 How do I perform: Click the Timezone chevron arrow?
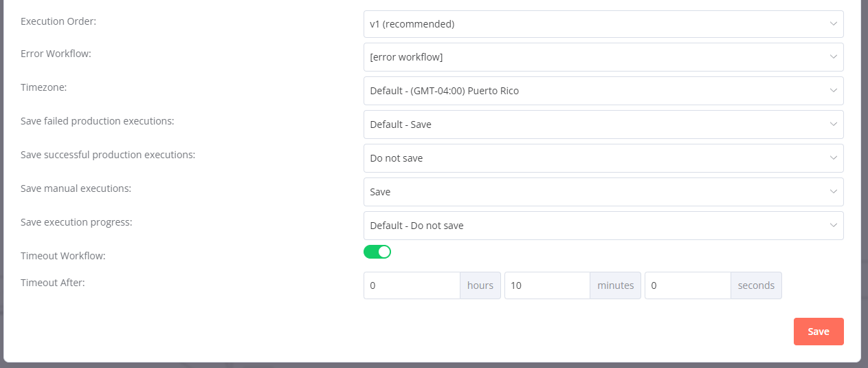pos(833,91)
